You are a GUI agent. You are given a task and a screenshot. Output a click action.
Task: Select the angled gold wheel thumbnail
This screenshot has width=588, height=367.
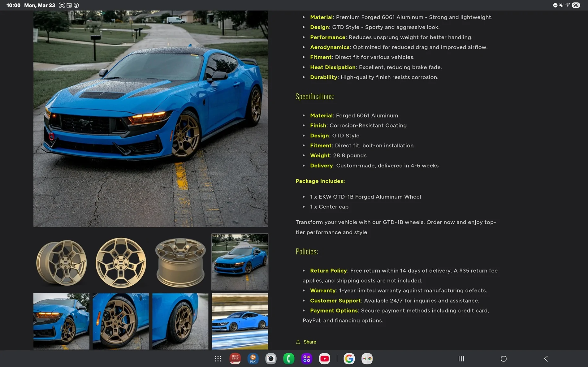click(61, 262)
